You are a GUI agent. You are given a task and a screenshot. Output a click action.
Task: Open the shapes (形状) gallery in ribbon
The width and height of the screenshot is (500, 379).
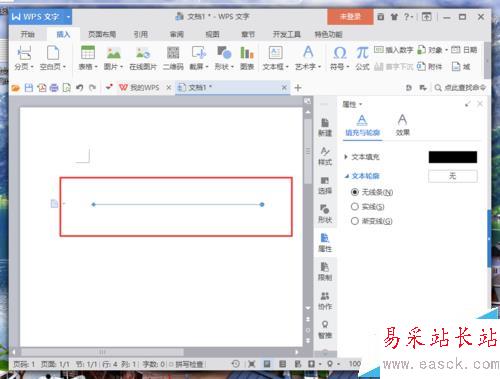point(224,58)
